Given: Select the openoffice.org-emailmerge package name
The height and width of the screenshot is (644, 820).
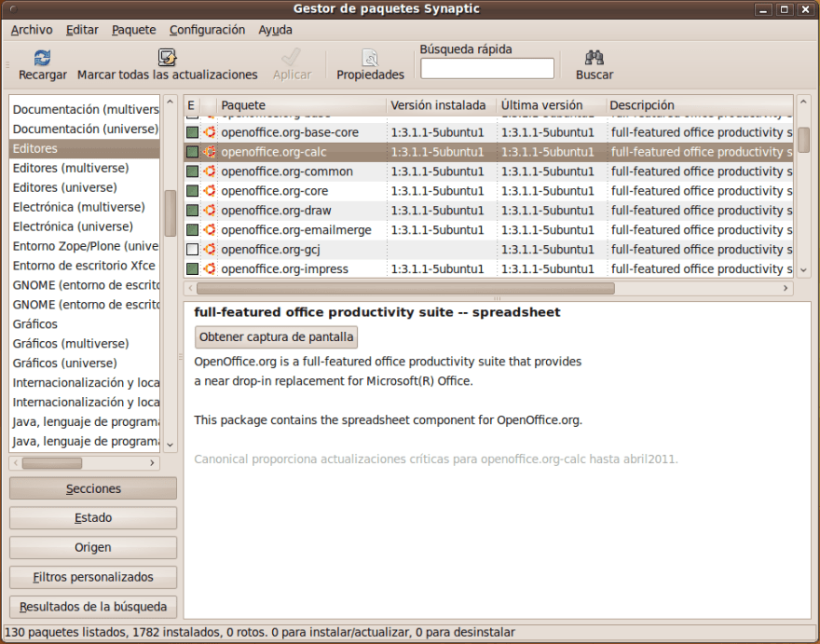Looking at the screenshot, I should (x=296, y=229).
